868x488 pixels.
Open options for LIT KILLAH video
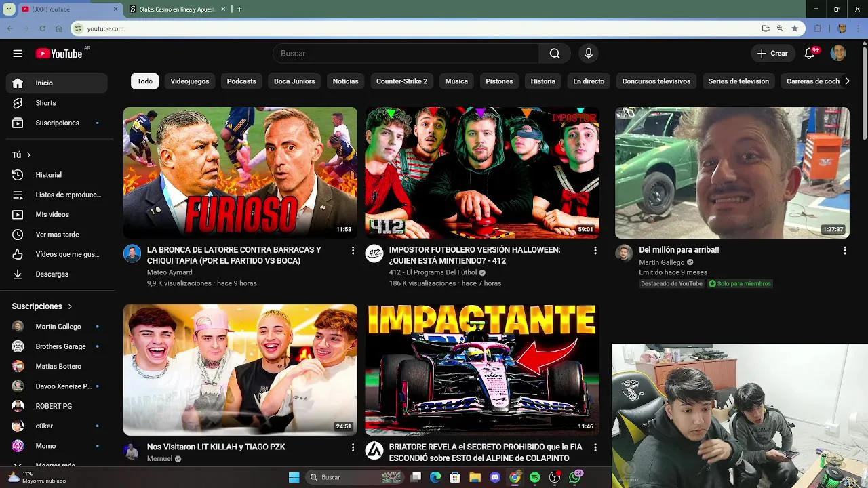click(353, 448)
